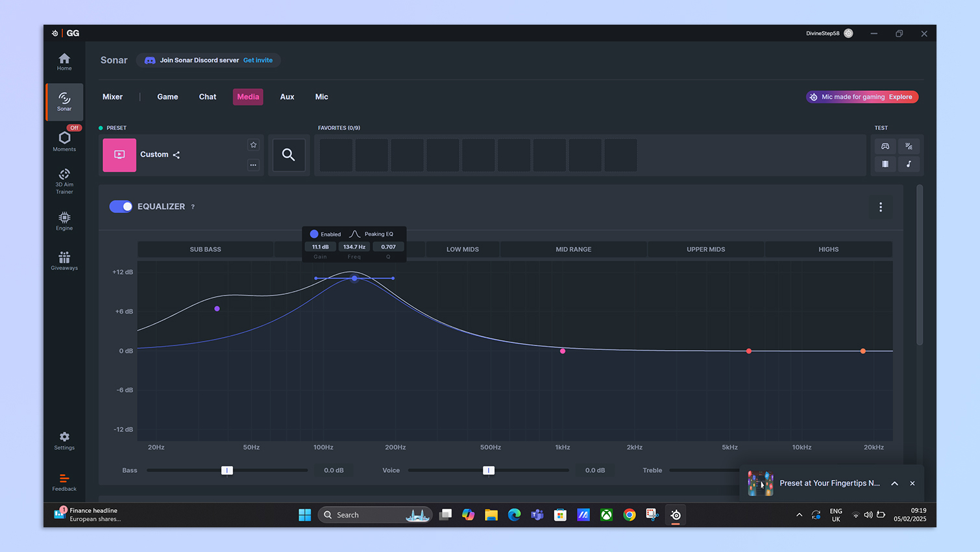The image size is (980, 552).
Task: Click the Bass slider handle
Action: [227, 470]
